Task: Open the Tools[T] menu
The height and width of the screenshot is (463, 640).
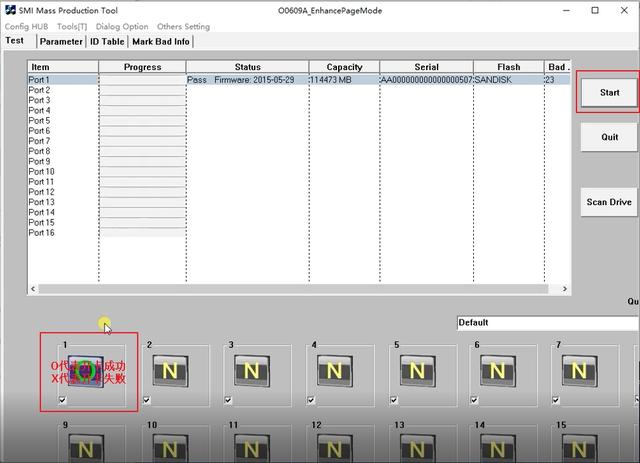Action: [x=72, y=27]
